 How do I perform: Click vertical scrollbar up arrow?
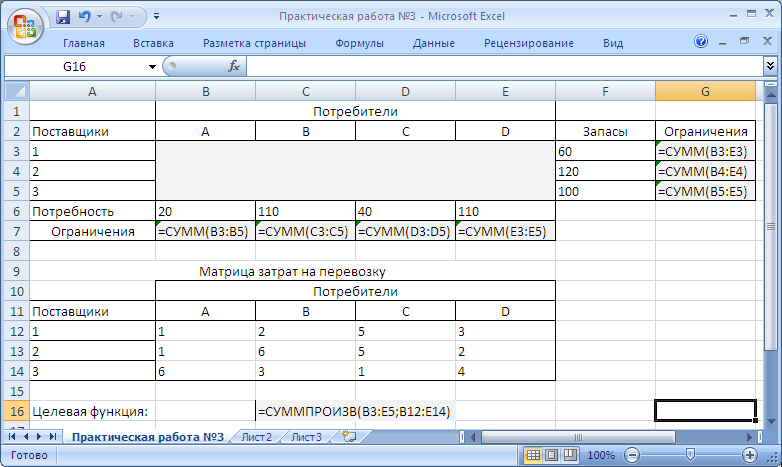[771, 94]
